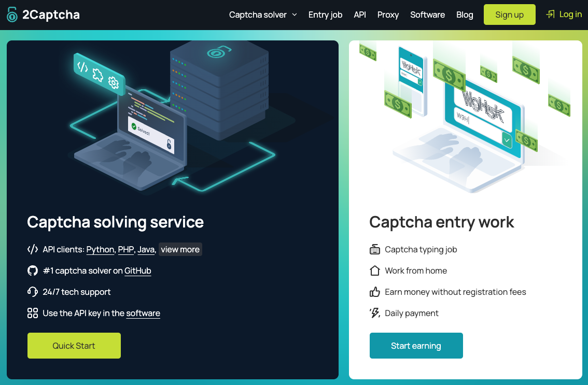This screenshot has width=588, height=385.
Task: Click the thumbs up icon beside Earn money
Action: [375, 292]
